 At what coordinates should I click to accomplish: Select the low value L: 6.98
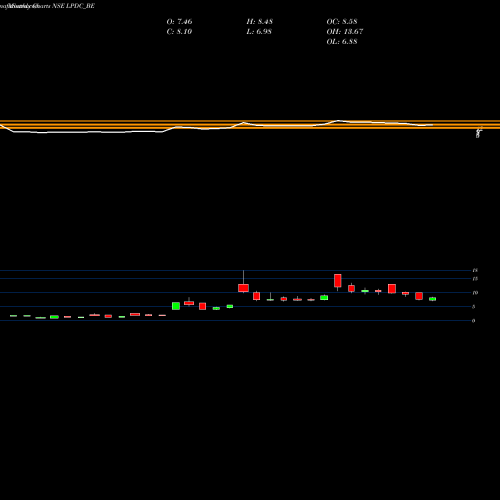tap(259, 32)
